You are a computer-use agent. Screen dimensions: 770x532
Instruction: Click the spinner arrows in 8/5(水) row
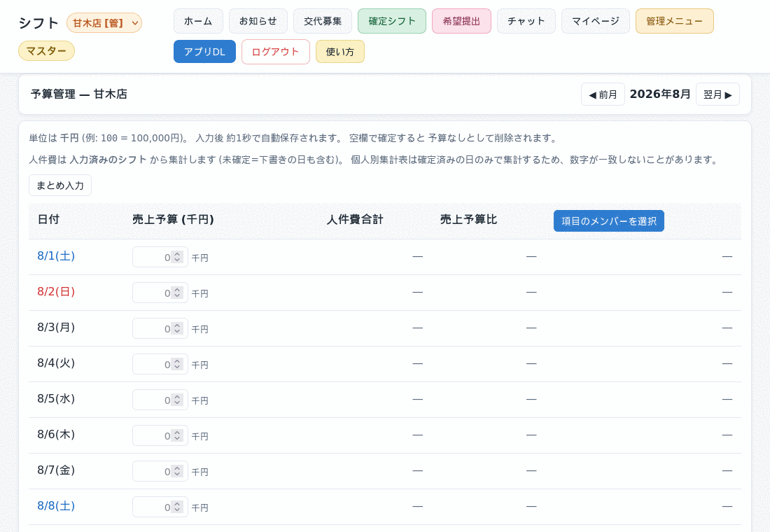(177, 400)
